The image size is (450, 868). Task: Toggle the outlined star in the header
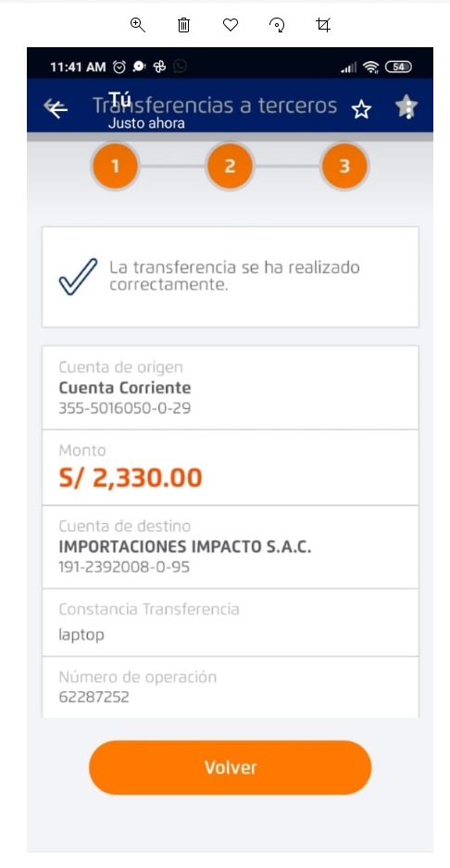coord(361,109)
